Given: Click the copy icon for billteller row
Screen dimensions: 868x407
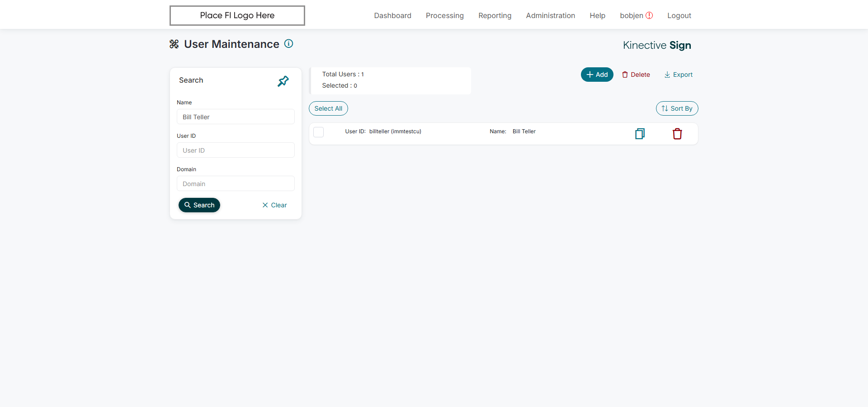Looking at the screenshot, I should (640, 134).
